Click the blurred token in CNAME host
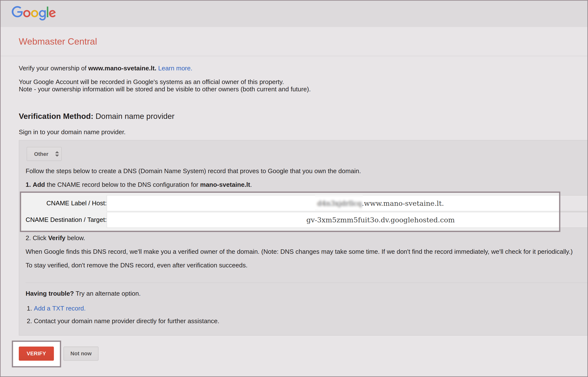 click(x=339, y=203)
